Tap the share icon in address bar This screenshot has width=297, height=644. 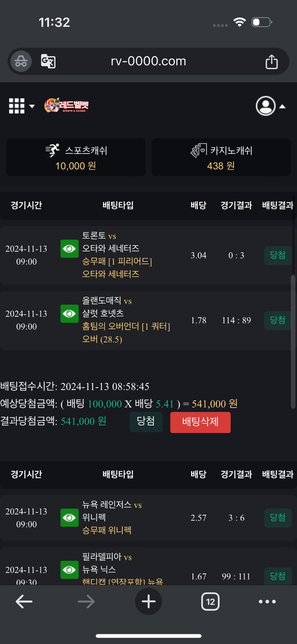pos(272,62)
